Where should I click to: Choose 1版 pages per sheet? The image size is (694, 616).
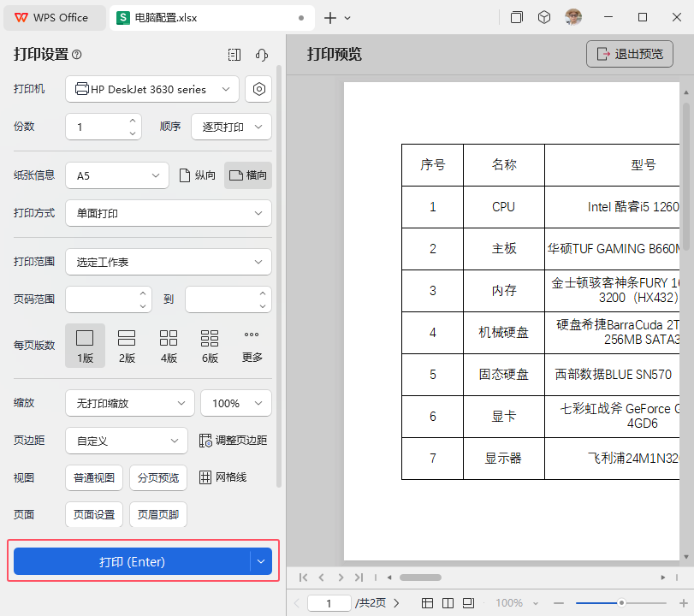coord(85,346)
